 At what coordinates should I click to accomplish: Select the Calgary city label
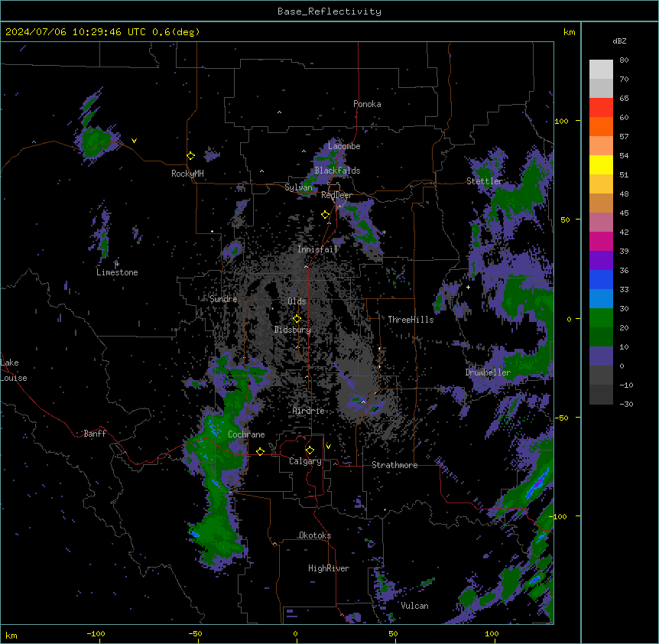click(305, 461)
